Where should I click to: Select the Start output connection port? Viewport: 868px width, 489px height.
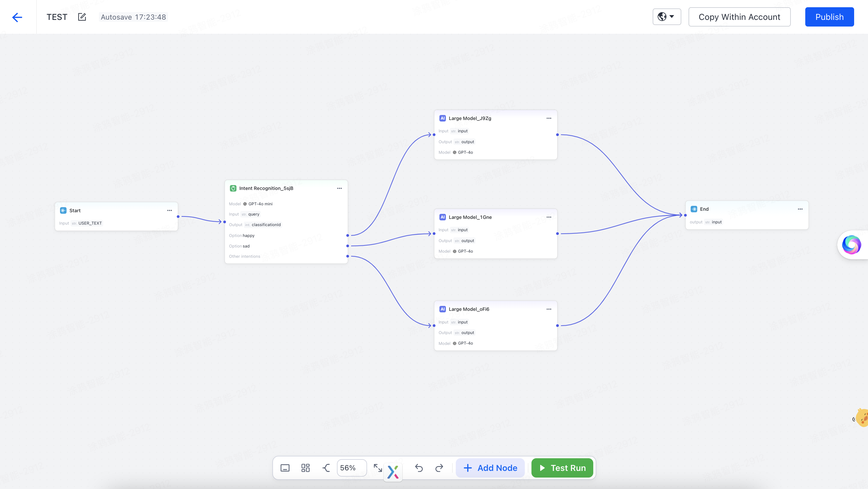tap(178, 216)
